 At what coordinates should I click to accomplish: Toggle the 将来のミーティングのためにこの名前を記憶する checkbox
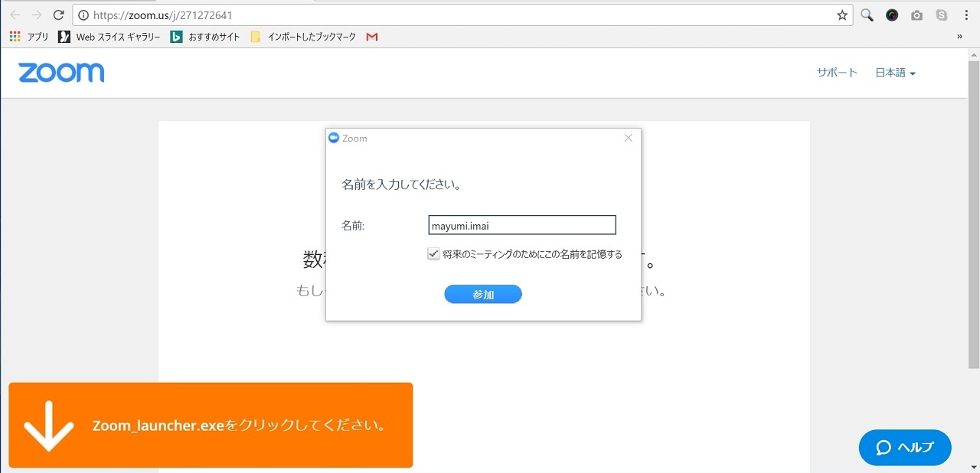point(433,254)
